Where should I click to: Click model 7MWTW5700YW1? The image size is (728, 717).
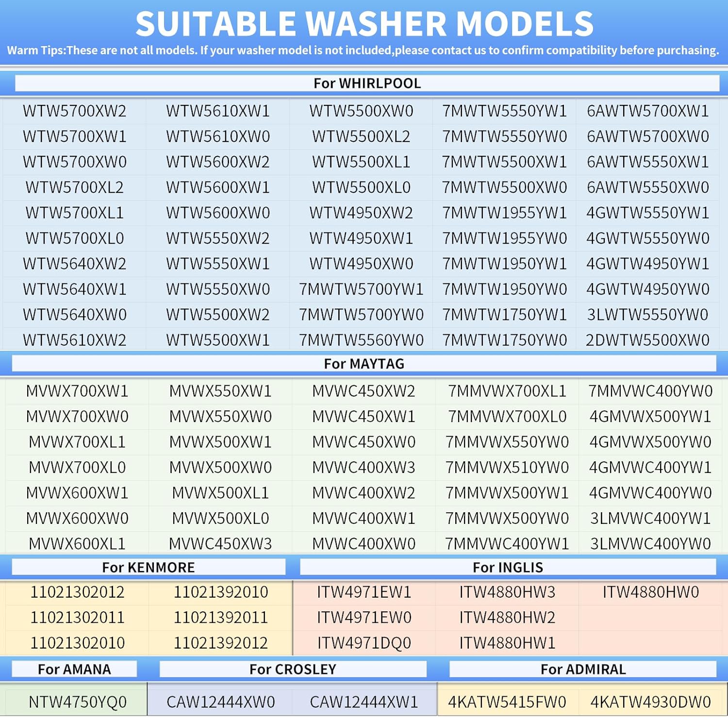tap(362, 289)
